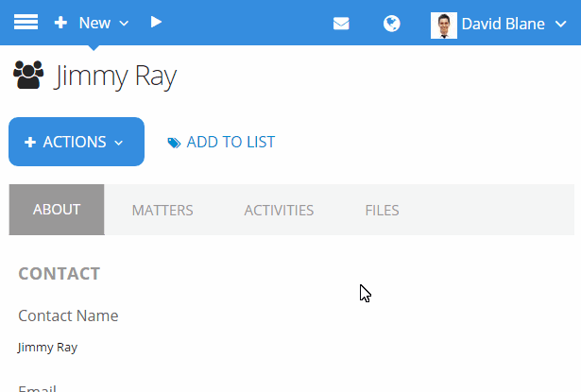Open the mail envelope icon
This screenshot has width=581, height=392.
(341, 24)
